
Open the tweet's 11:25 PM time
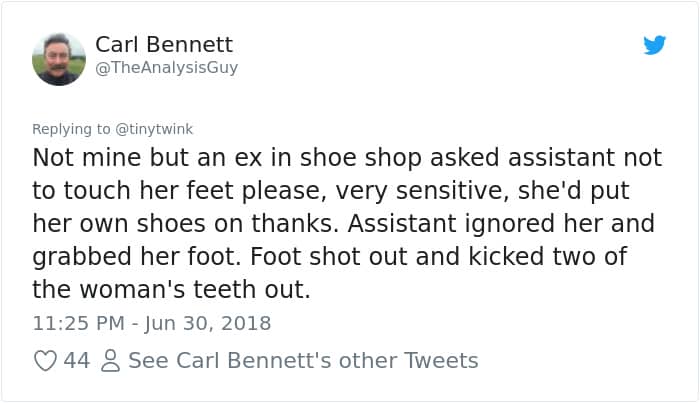pos(79,323)
